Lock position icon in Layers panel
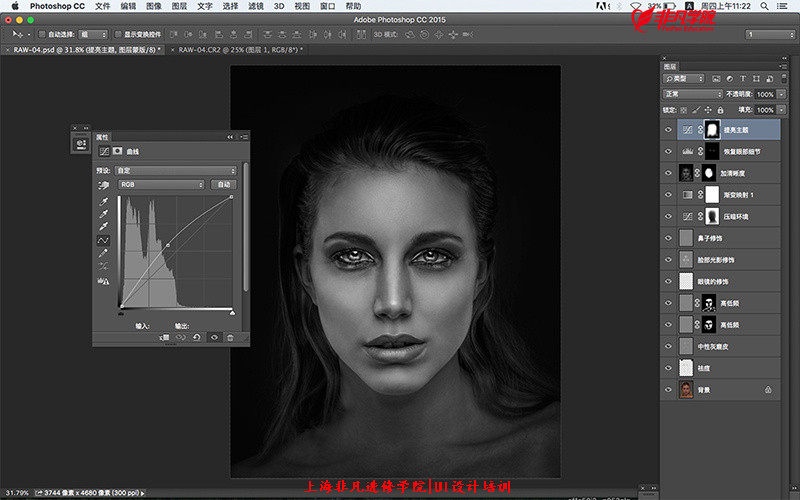800x500 pixels. 708,110
